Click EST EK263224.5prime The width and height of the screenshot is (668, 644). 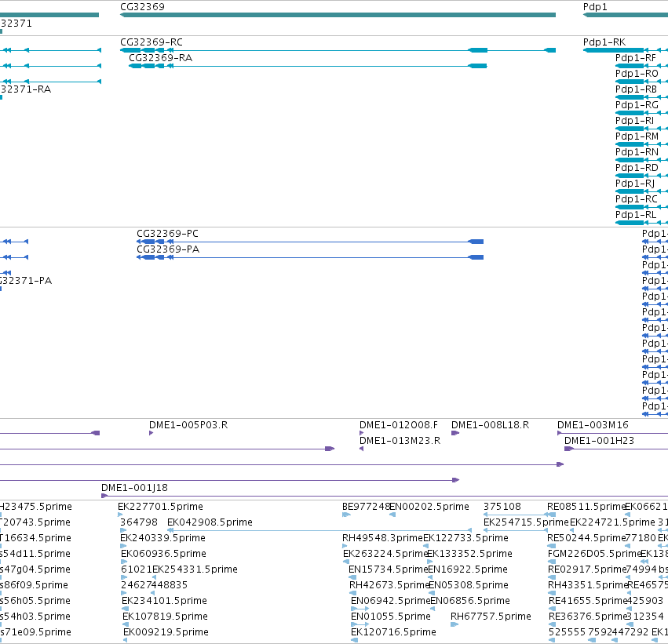pos(385,554)
